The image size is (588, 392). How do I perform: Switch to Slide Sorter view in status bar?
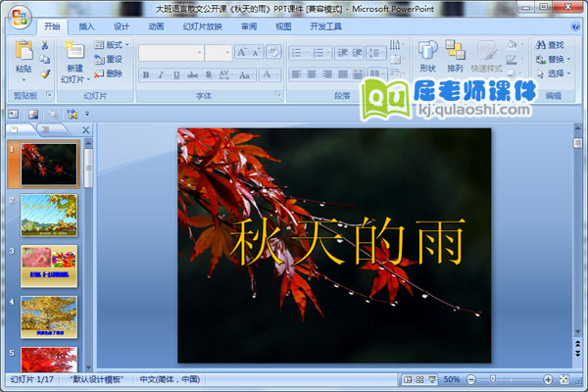419,379
